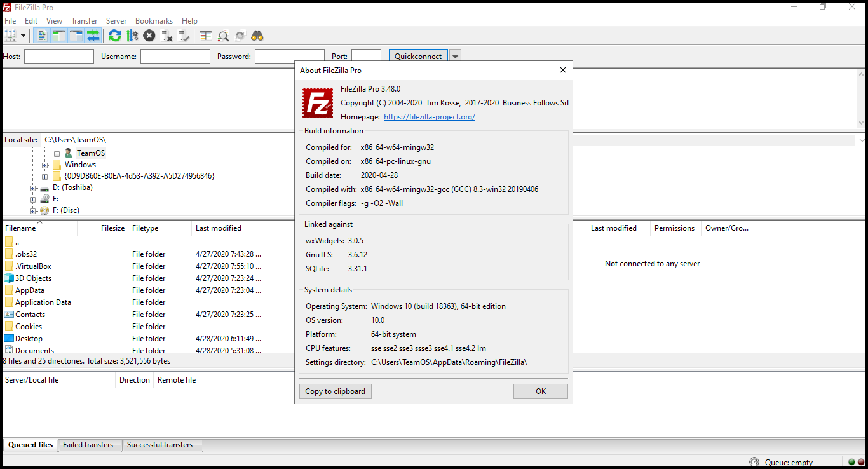Open the Help menu
The image size is (868, 469).
(x=189, y=21)
